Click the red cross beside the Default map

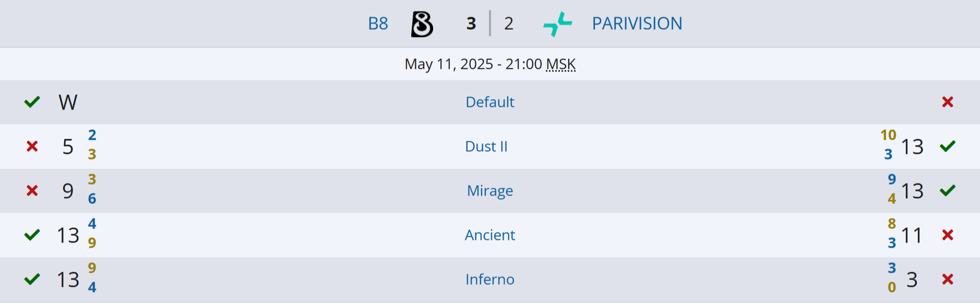[x=947, y=102]
